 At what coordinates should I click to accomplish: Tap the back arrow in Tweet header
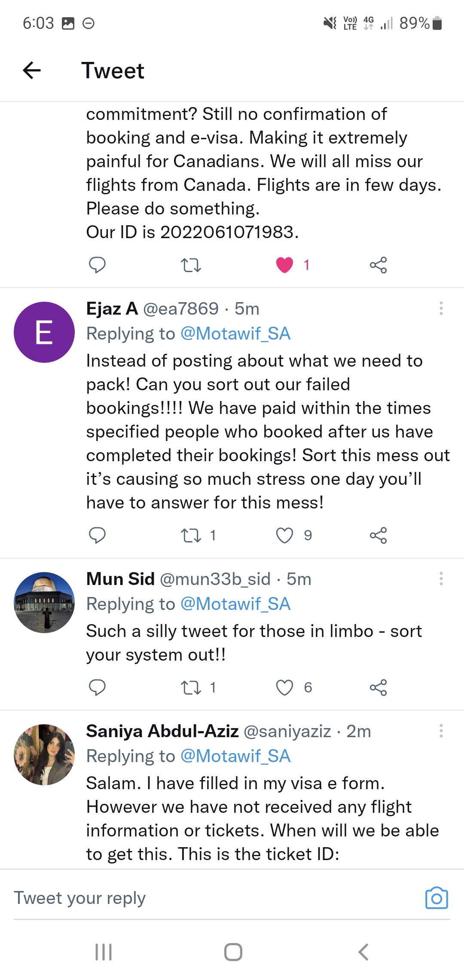click(32, 70)
